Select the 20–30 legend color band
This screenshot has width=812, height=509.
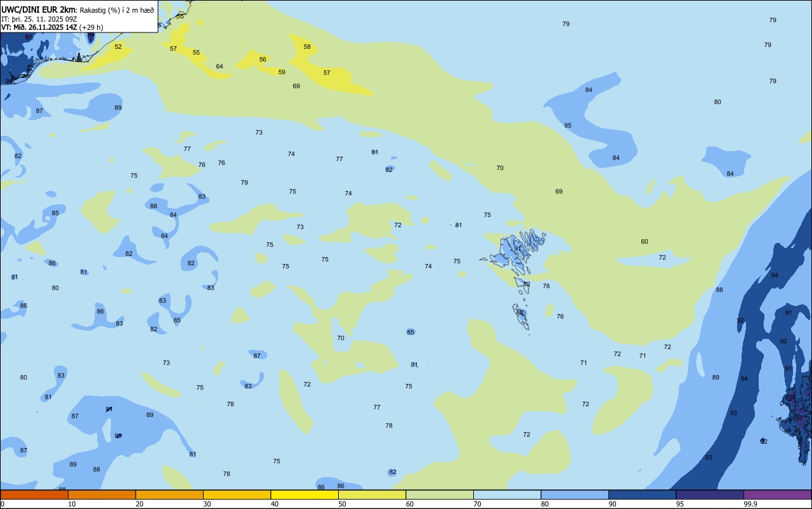(169, 494)
